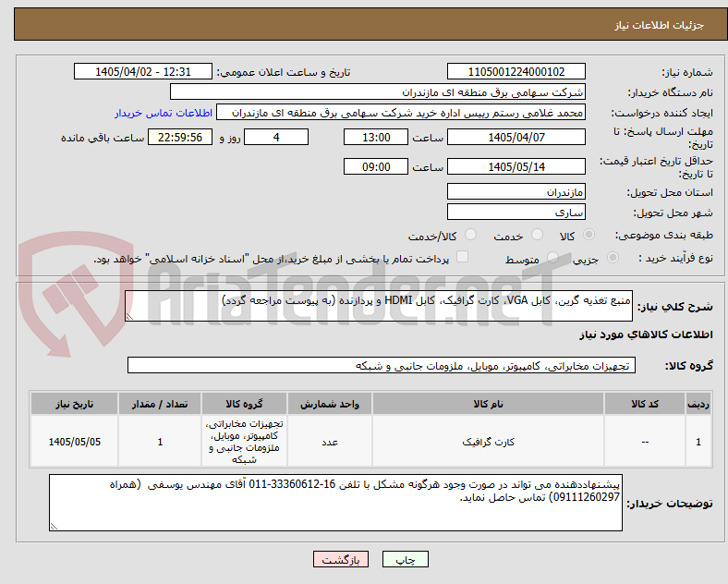Click the نام کالا column header
This screenshot has height=584, width=728.
point(488,404)
